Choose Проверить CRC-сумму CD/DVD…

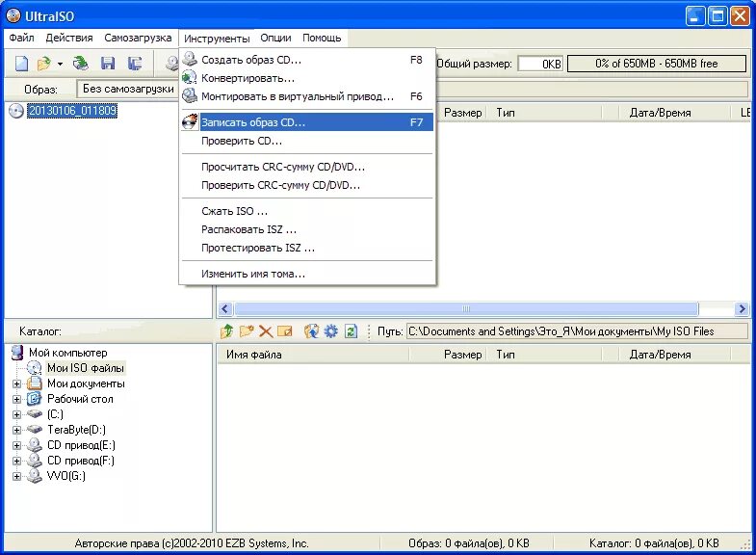(307, 185)
